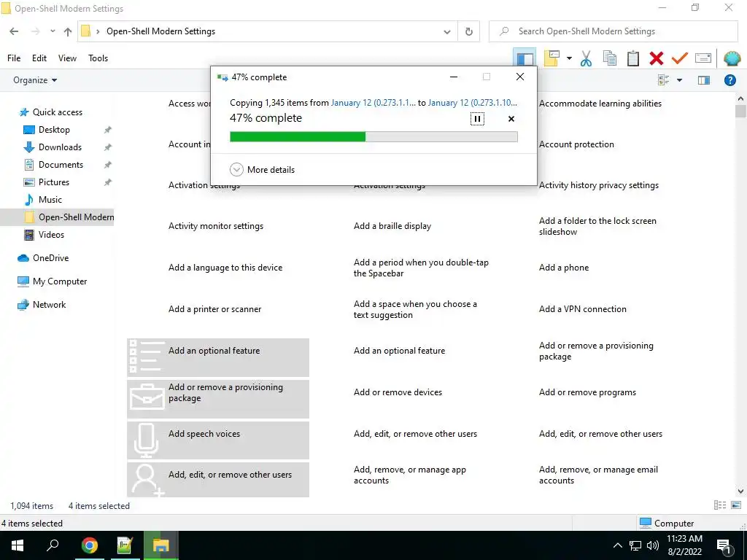747x560 pixels.
Task: Select Activity monitor settings
Action: coord(216,226)
